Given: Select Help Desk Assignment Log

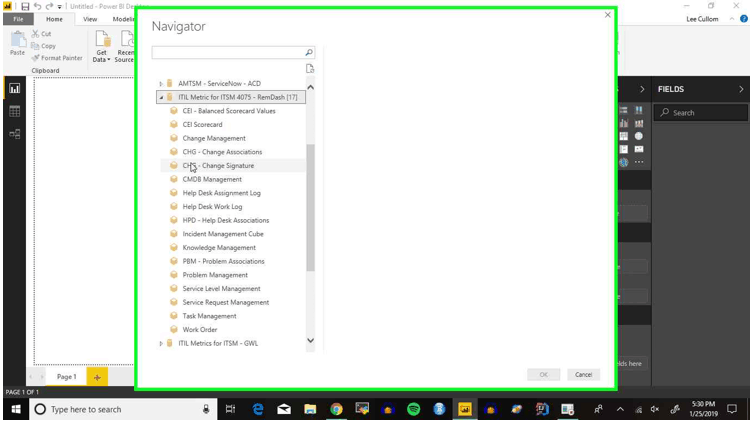Looking at the screenshot, I should [221, 193].
